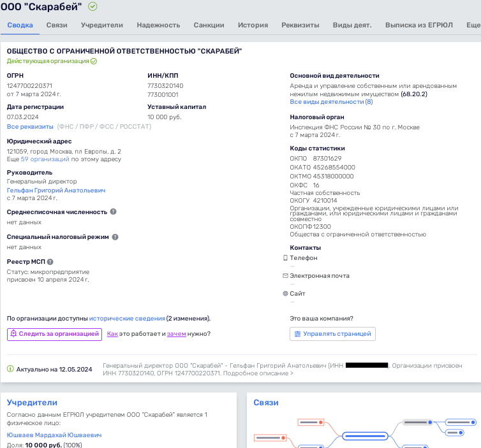Click the phone icon beside Телефон
This screenshot has height=448, width=481.
285,258
